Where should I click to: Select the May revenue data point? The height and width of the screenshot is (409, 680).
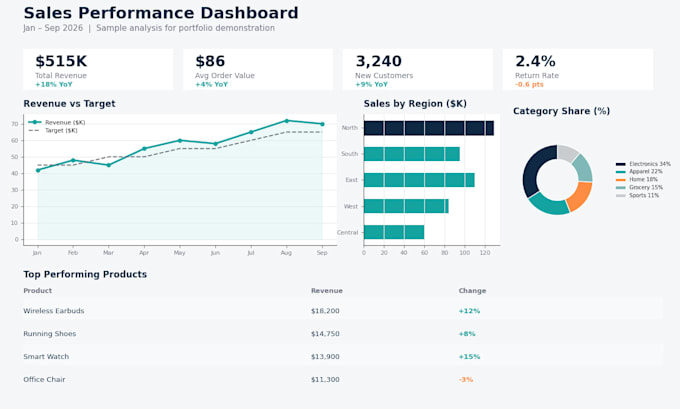180,141
